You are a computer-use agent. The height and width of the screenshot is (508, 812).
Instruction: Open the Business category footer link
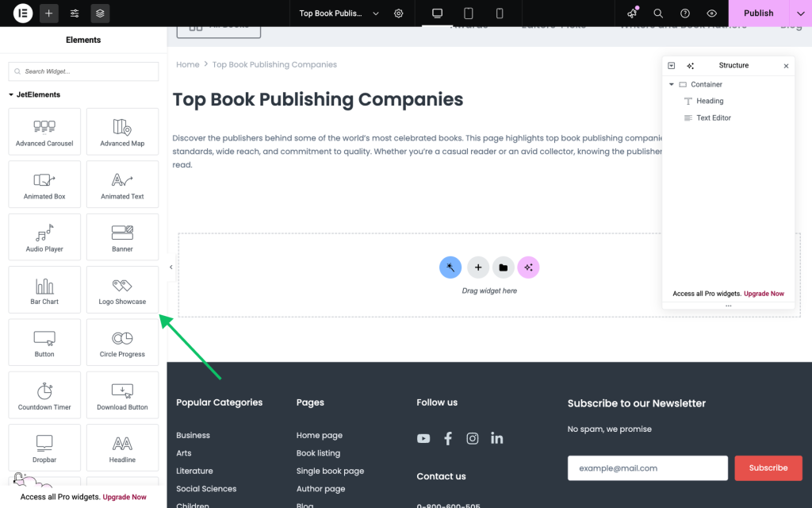tap(193, 436)
